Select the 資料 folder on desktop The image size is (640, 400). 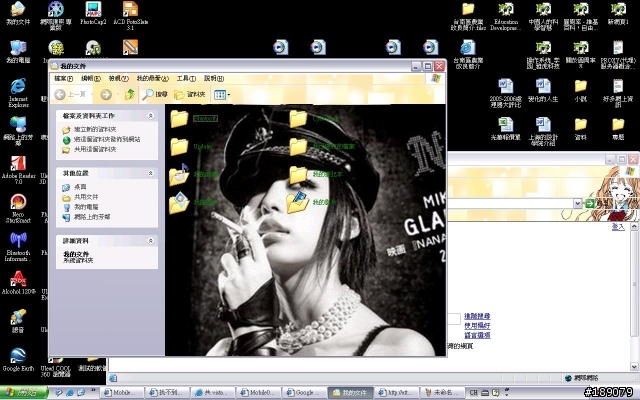[580, 129]
